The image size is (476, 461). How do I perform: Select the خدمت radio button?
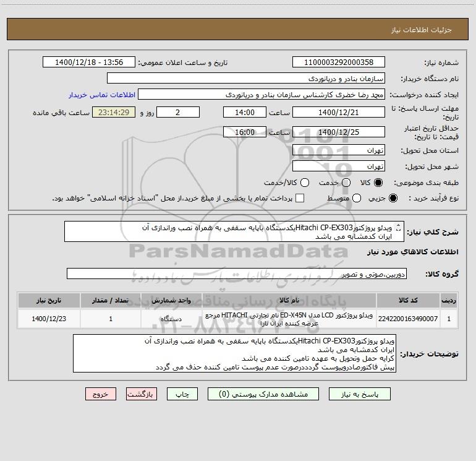pos(346,183)
